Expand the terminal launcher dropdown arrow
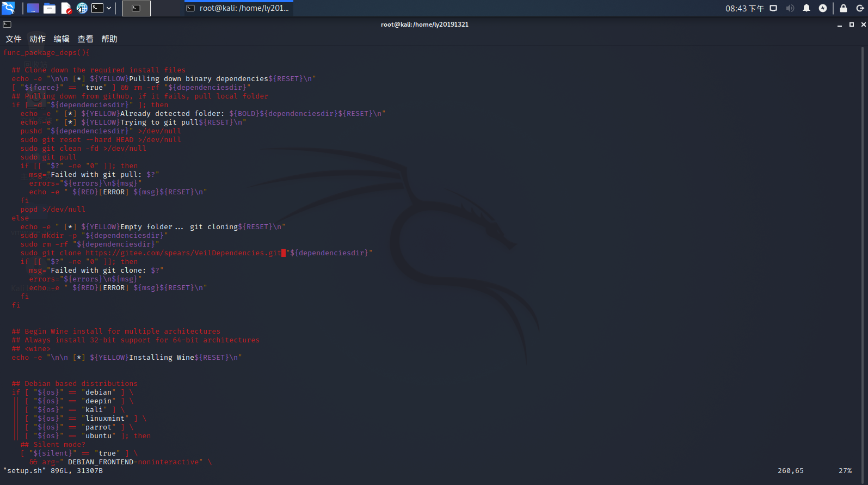 [x=109, y=8]
